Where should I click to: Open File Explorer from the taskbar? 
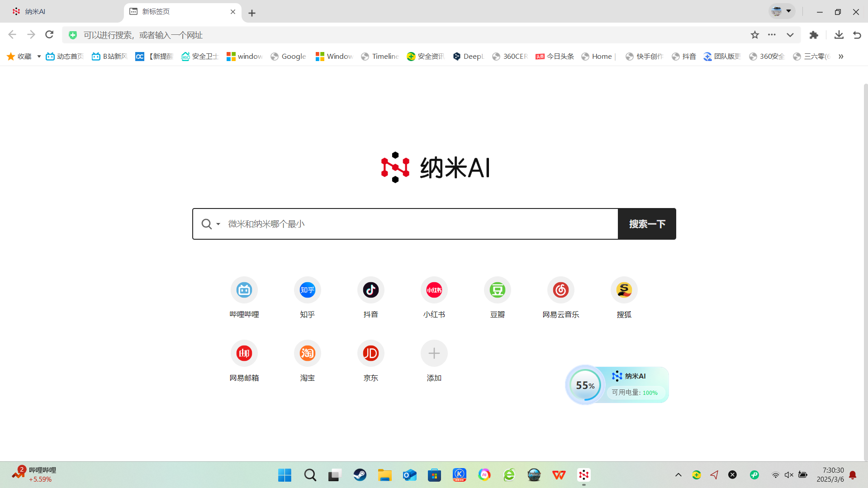tap(385, 475)
